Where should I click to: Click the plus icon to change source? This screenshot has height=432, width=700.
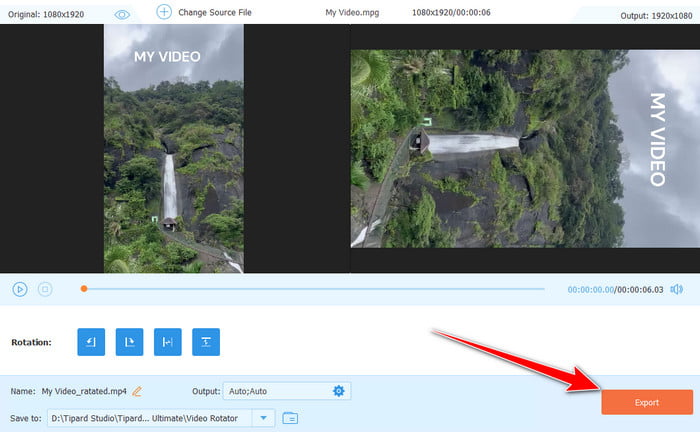[164, 12]
